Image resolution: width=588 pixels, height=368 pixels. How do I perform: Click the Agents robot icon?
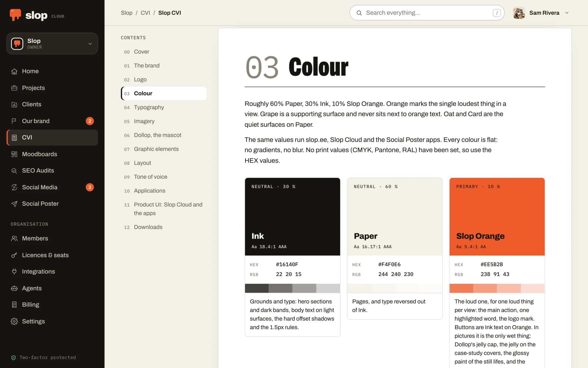(x=14, y=288)
